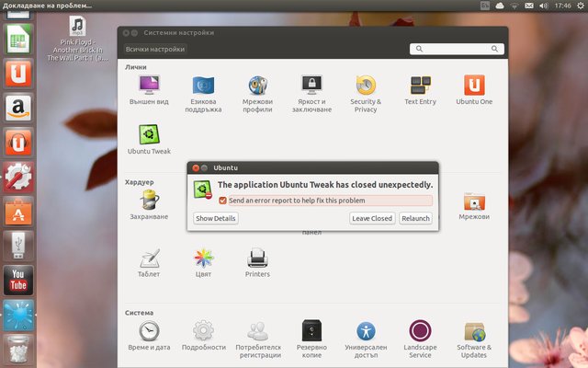Open Външен вид appearance settings

[149, 90]
